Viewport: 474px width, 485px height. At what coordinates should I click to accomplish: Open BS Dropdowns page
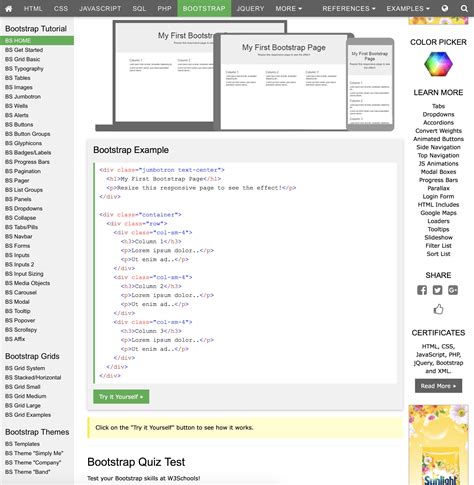(x=24, y=209)
